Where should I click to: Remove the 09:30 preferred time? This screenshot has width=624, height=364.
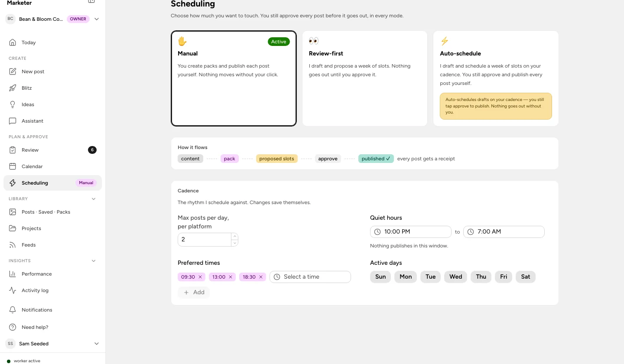tap(200, 277)
